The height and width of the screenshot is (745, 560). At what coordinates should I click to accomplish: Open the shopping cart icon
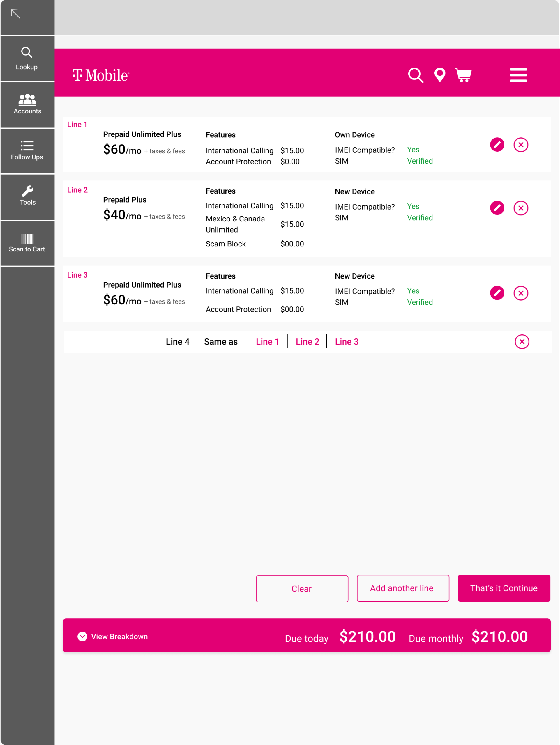tap(463, 75)
